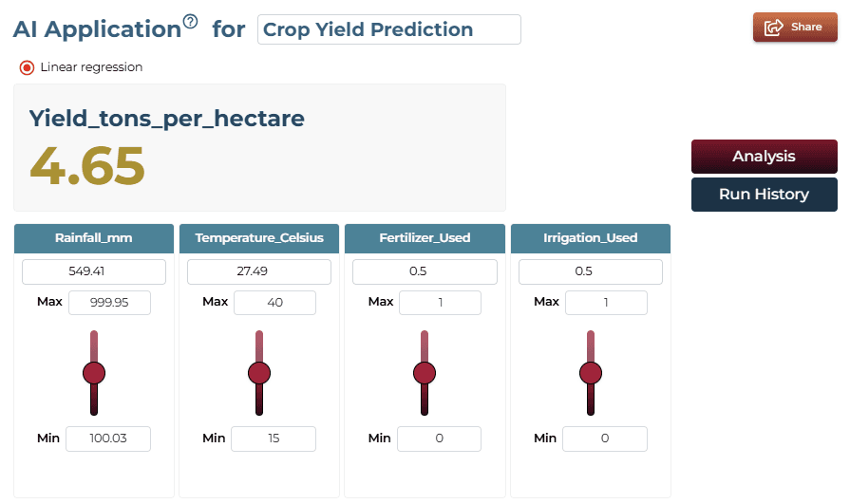Viewport: 850px width, 504px height.
Task: Click the Fertilizer_Used value field
Action: [425, 271]
